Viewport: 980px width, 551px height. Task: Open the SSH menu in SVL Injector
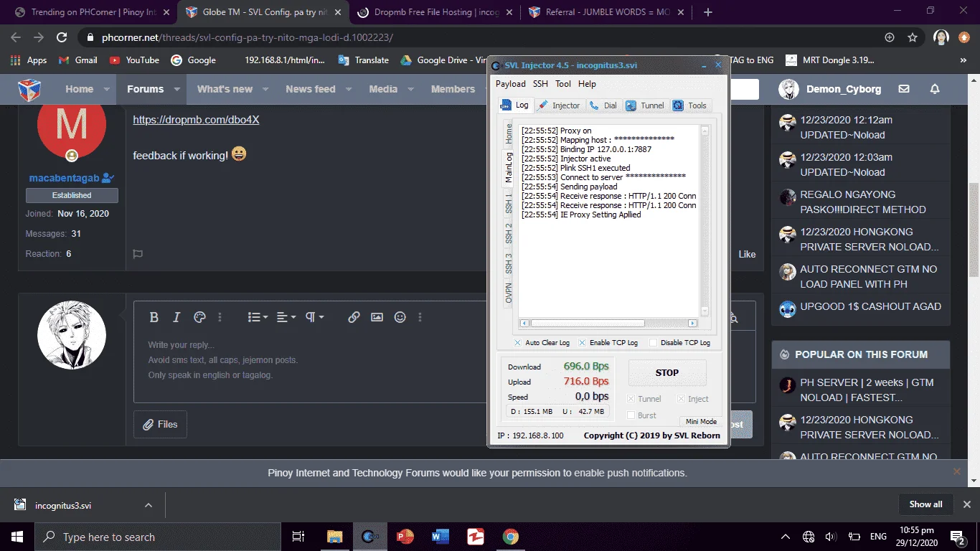click(x=540, y=84)
